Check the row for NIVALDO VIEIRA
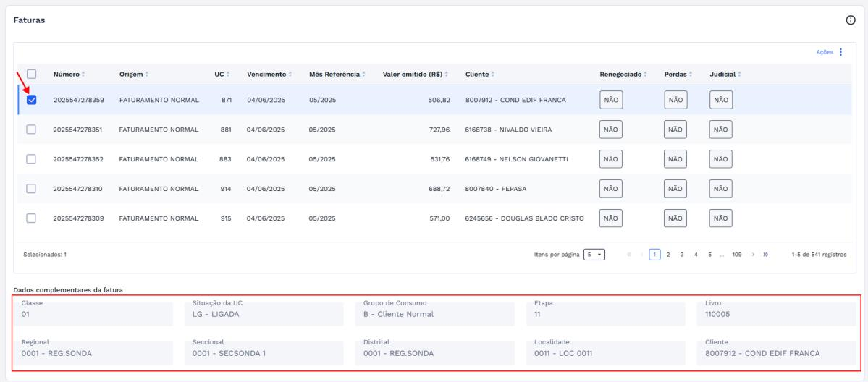The height and width of the screenshot is (382, 868). click(x=31, y=129)
